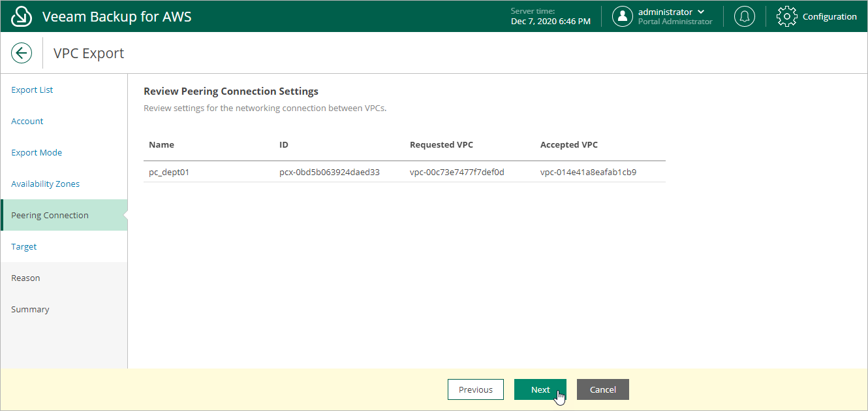Click the Review Peering Connection Settings heading
This screenshot has width=868, height=411.
[x=231, y=91]
